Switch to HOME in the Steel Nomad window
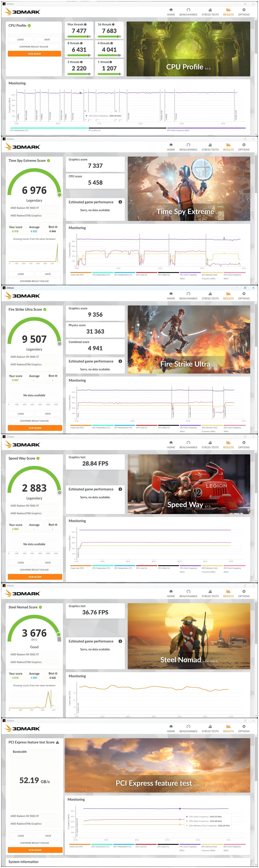The image size is (259, 868). [x=171, y=594]
